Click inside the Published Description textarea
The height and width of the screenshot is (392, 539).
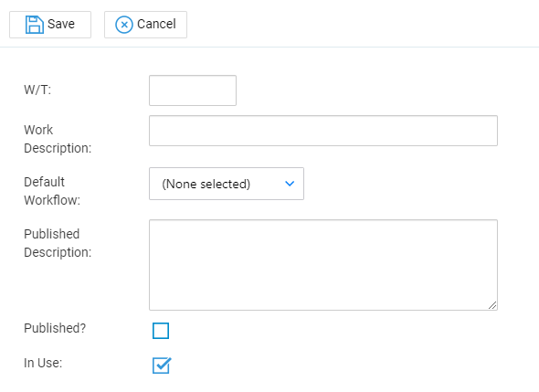coord(323,265)
